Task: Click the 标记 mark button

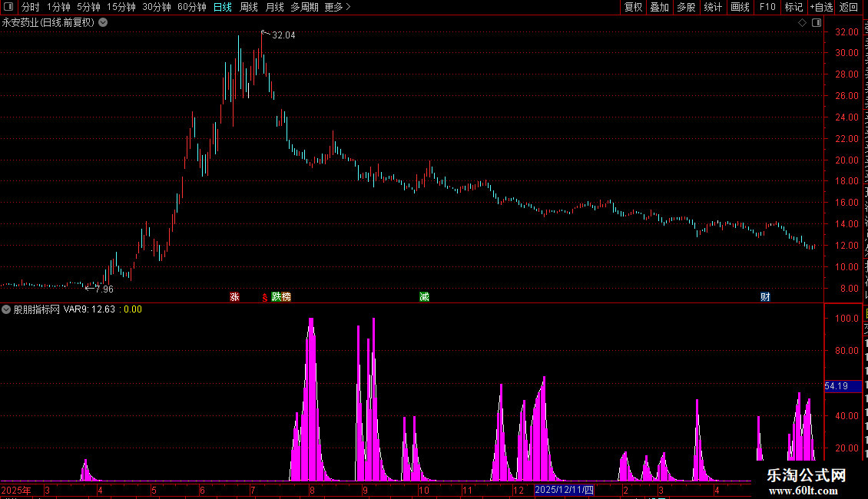Action: click(x=793, y=7)
